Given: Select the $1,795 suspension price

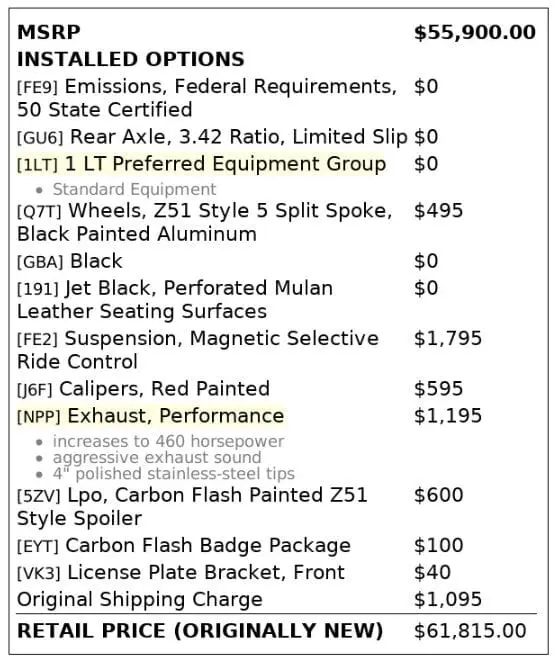Looking at the screenshot, I should (448, 338).
